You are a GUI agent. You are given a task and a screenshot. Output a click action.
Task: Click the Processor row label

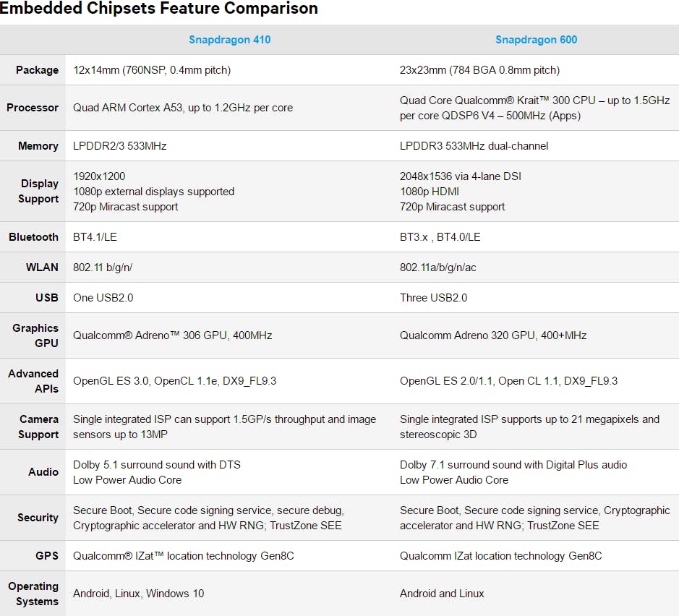click(33, 107)
